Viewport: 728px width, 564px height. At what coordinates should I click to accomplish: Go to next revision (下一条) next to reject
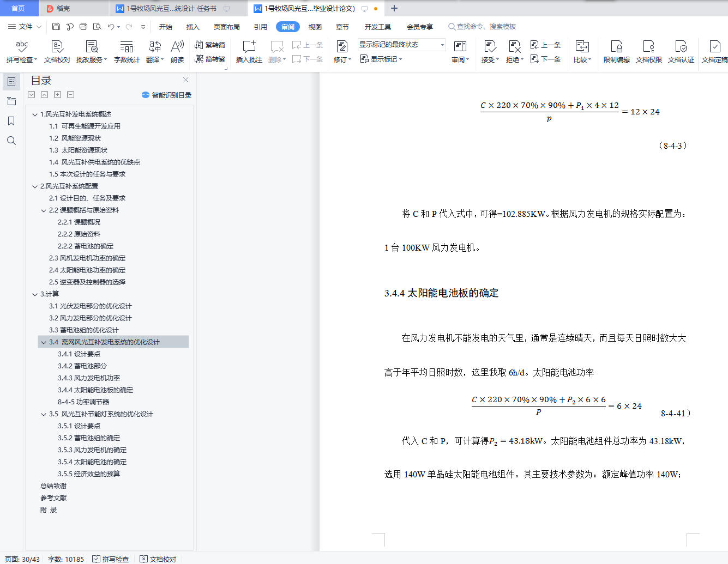click(545, 59)
